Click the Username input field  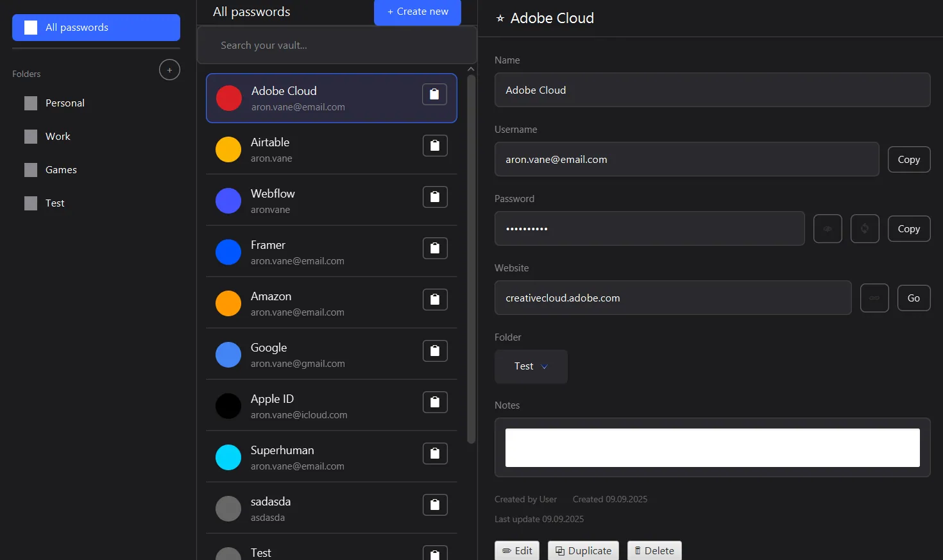pyautogui.click(x=686, y=159)
